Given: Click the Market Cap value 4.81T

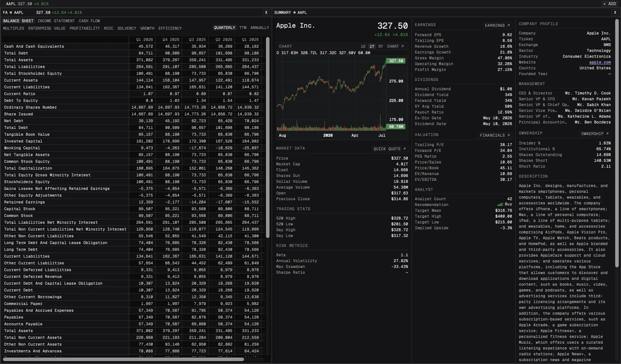Looking at the screenshot, I should click(x=402, y=164).
